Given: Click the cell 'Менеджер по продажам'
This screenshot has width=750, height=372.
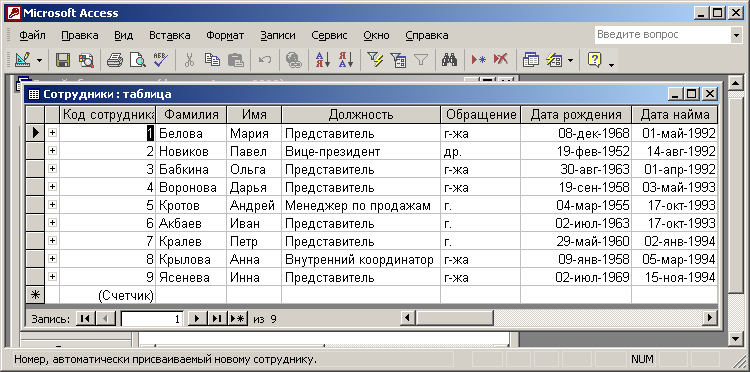Looking at the screenshot, I should coord(361,206).
